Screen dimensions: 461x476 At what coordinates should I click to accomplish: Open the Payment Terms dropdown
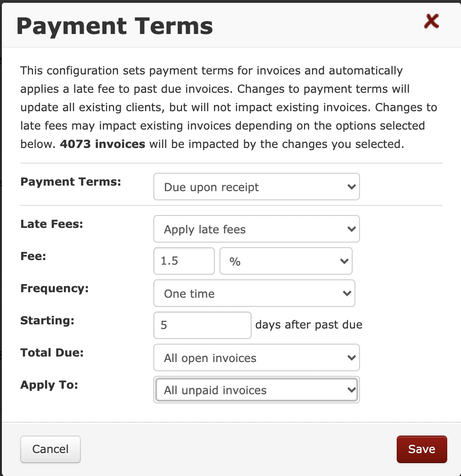[257, 187]
